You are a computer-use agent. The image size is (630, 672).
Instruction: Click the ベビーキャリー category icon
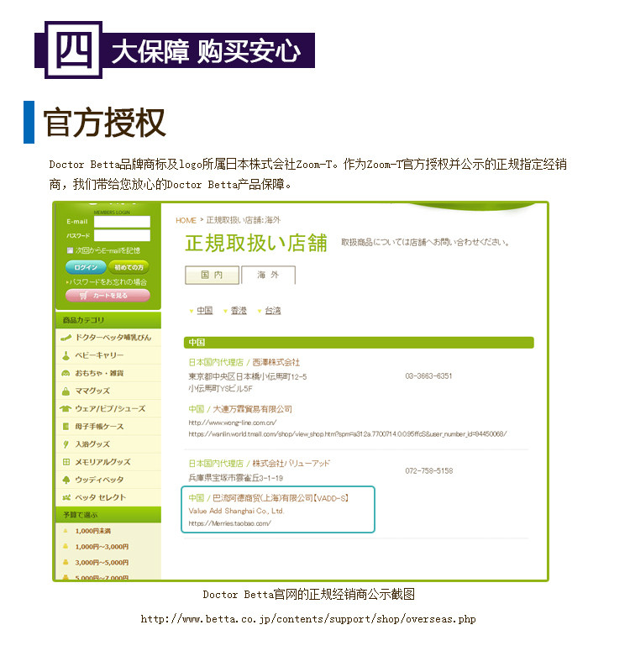click(x=66, y=355)
